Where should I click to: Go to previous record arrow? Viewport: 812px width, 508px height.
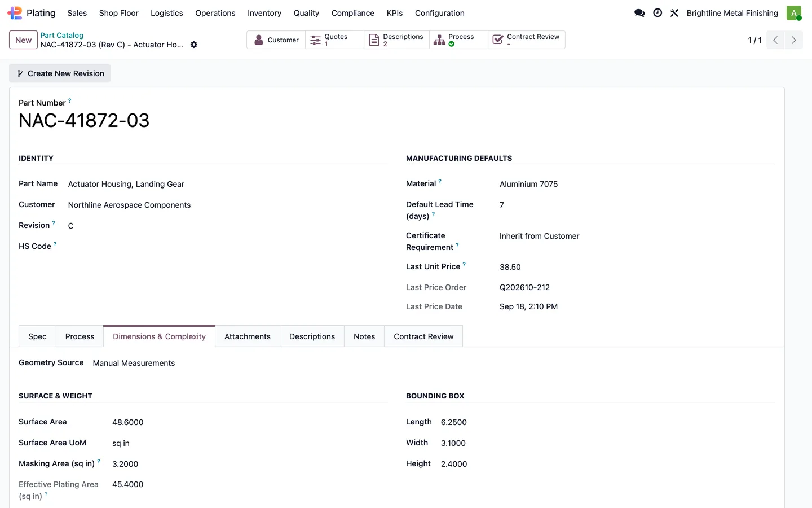775,40
